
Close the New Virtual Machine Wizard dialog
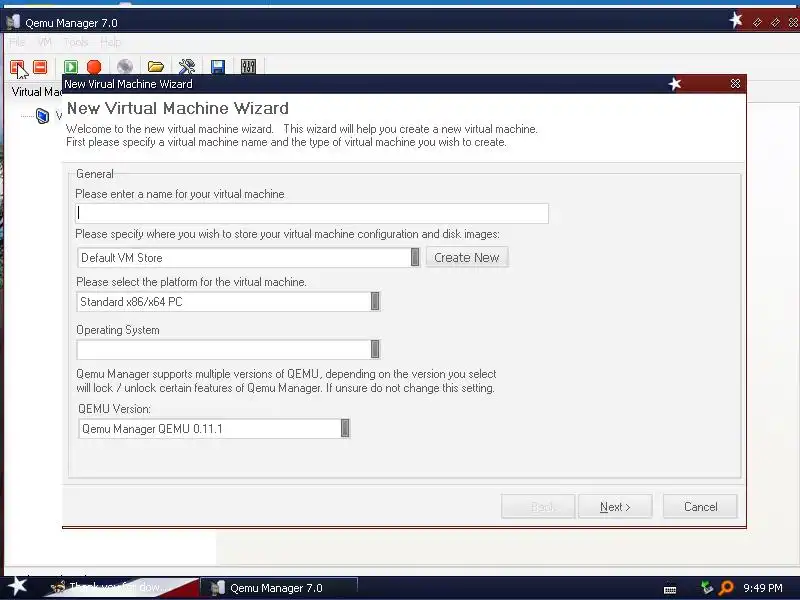[735, 84]
